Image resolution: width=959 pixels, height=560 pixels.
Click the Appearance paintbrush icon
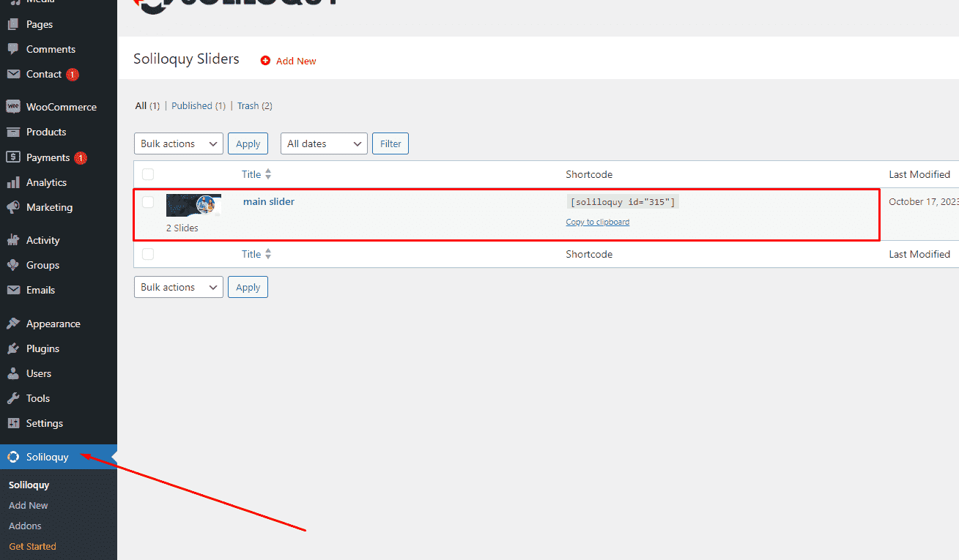point(12,324)
